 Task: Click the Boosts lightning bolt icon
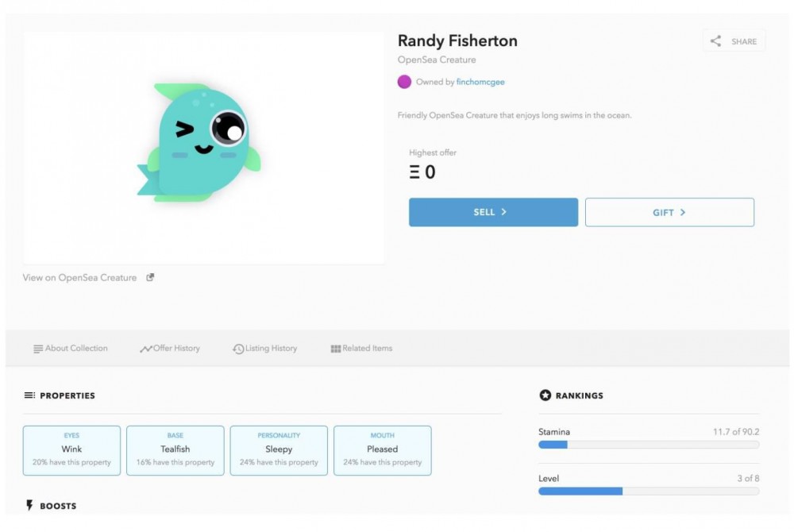[x=30, y=506]
